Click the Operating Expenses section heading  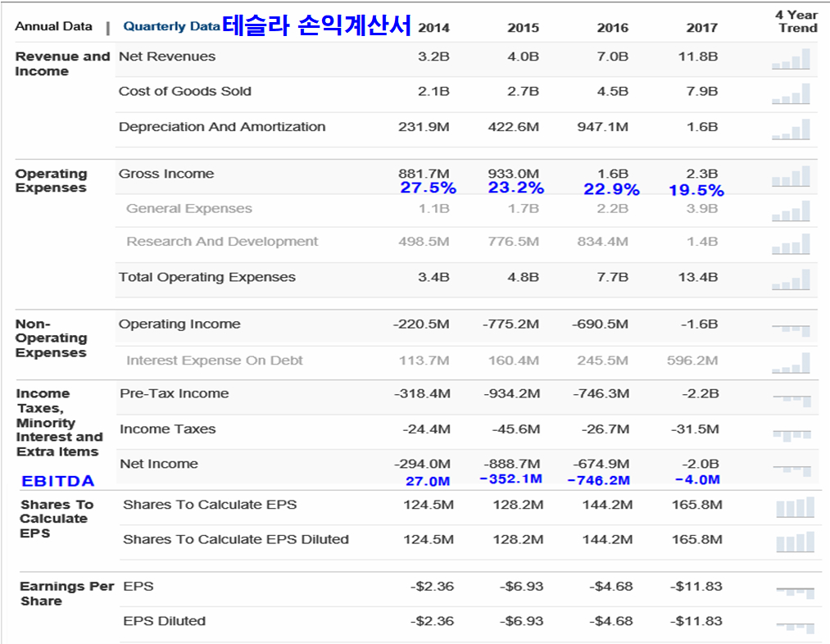(51, 181)
